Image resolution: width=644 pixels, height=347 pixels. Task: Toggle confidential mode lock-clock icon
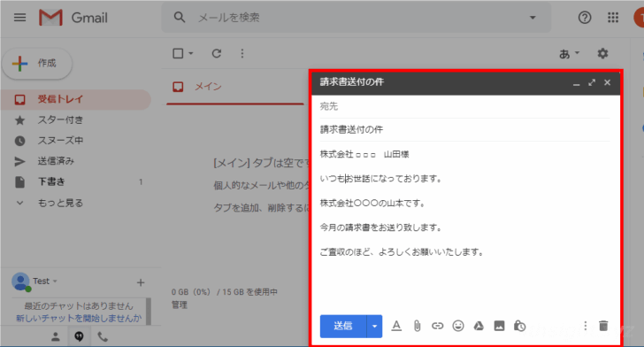[519, 326]
